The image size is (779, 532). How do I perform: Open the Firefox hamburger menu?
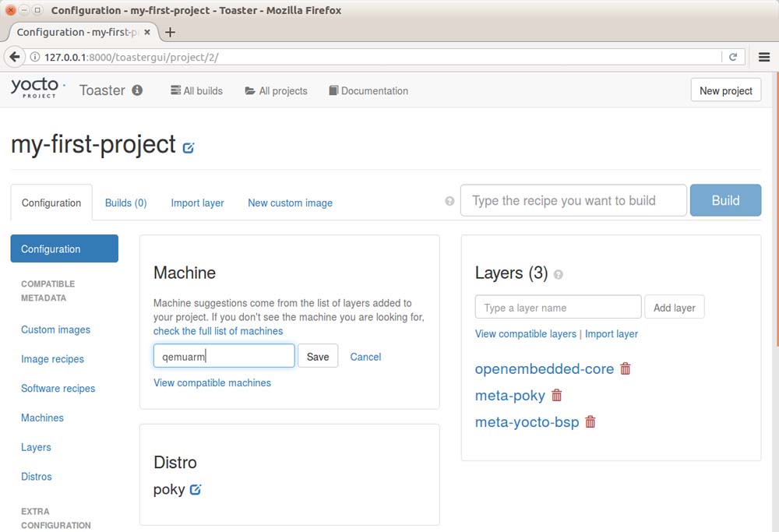point(763,57)
